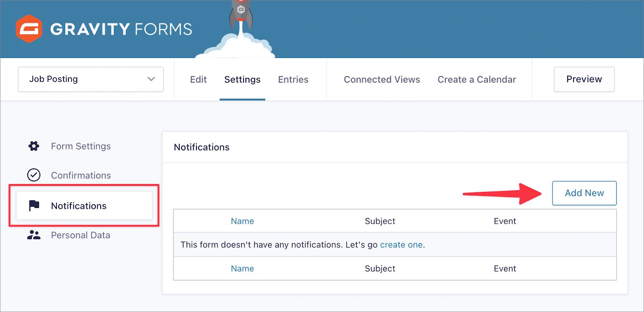Expand the form switcher chevron

coord(151,79)
